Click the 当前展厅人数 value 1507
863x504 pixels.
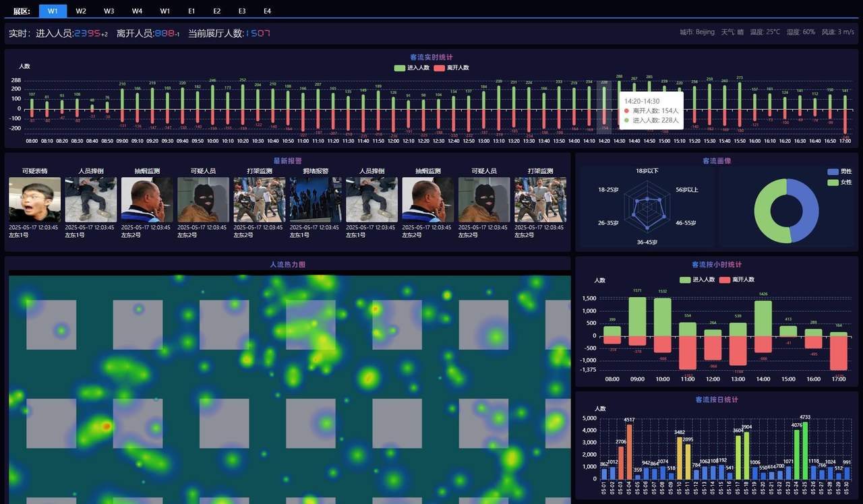pyautogui.click(x=258, y=33)
